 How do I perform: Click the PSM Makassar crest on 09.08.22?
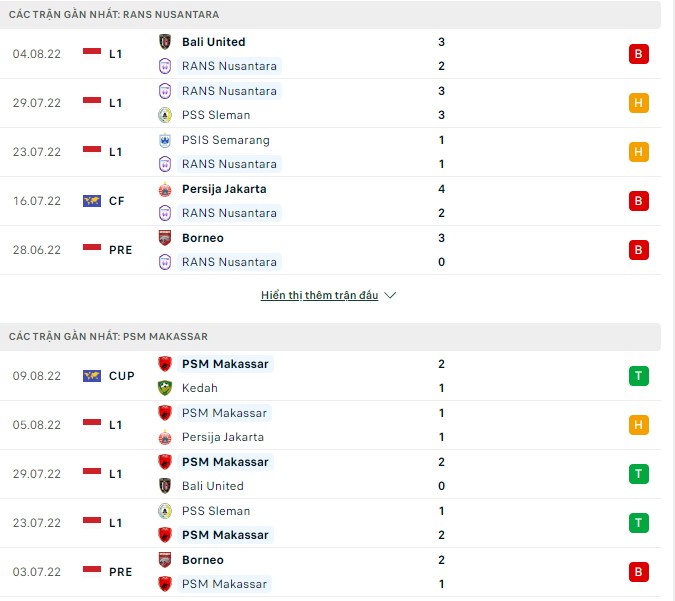pyautogui.click(x=165, y=364)
